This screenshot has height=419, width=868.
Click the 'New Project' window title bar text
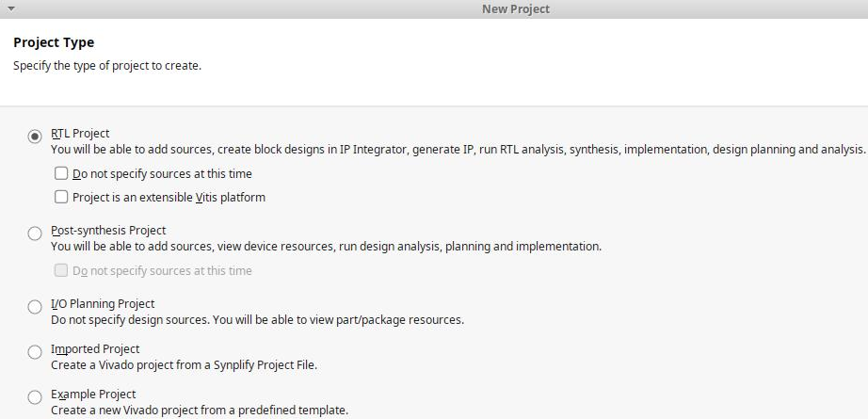[515, 8]
